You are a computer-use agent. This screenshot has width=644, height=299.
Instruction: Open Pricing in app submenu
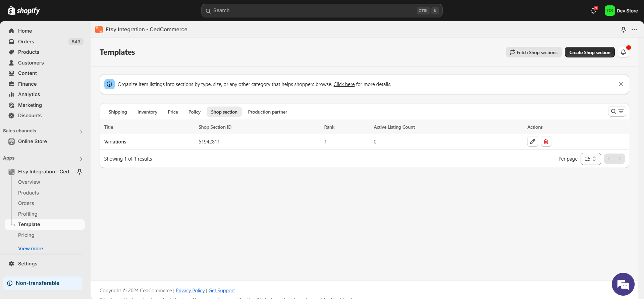(26, 235)
